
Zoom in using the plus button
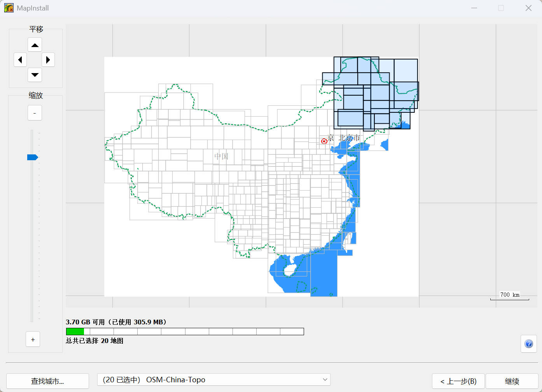(33, 339)
